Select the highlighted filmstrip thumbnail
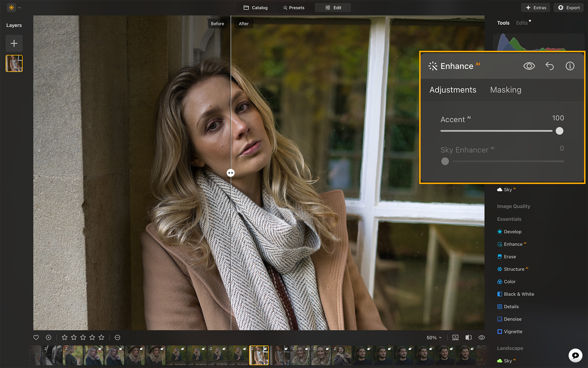 tap(259, 355)
